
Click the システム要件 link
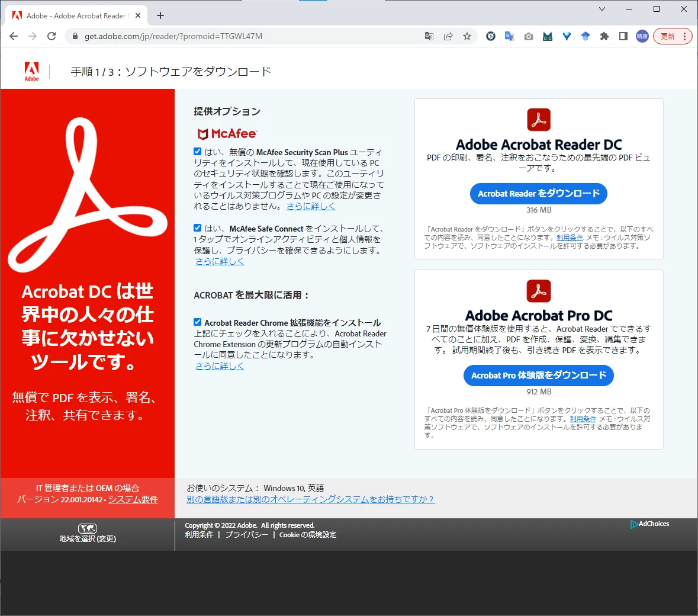coord(133,499)
